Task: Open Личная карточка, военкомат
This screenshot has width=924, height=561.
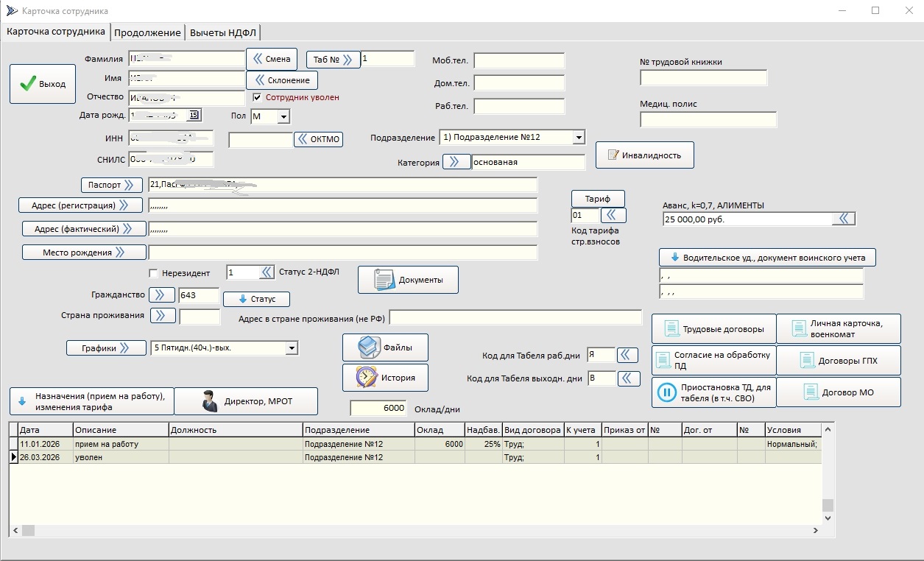Action: pos(839,329)
